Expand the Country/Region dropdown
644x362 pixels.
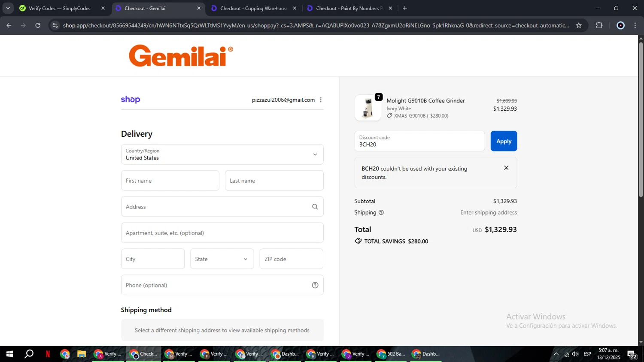(222, 154)
